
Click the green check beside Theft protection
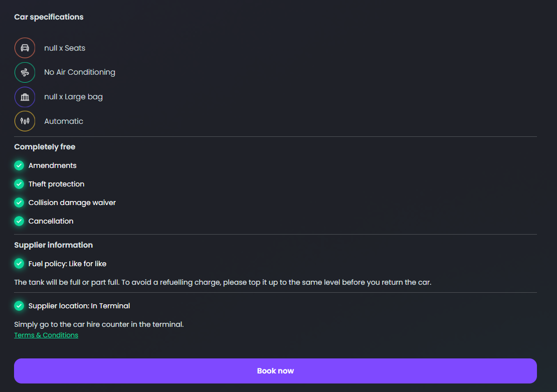pyautogui.click(x=19, y=184)
